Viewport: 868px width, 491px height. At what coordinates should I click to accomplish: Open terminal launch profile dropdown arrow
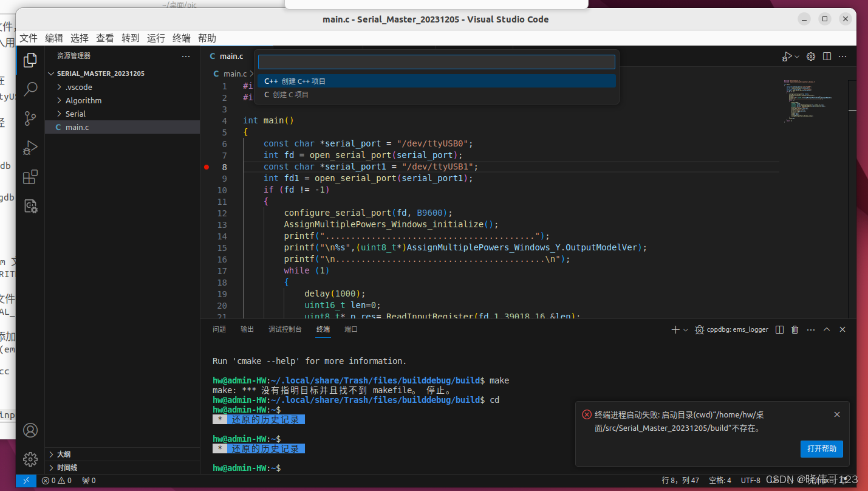[x=686, y=329]
